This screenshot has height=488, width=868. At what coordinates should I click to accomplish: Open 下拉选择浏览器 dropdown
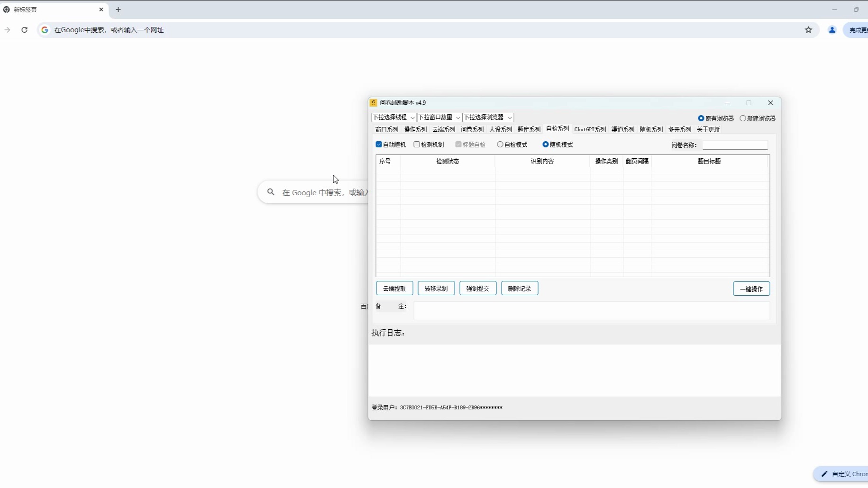click(488, 117)
